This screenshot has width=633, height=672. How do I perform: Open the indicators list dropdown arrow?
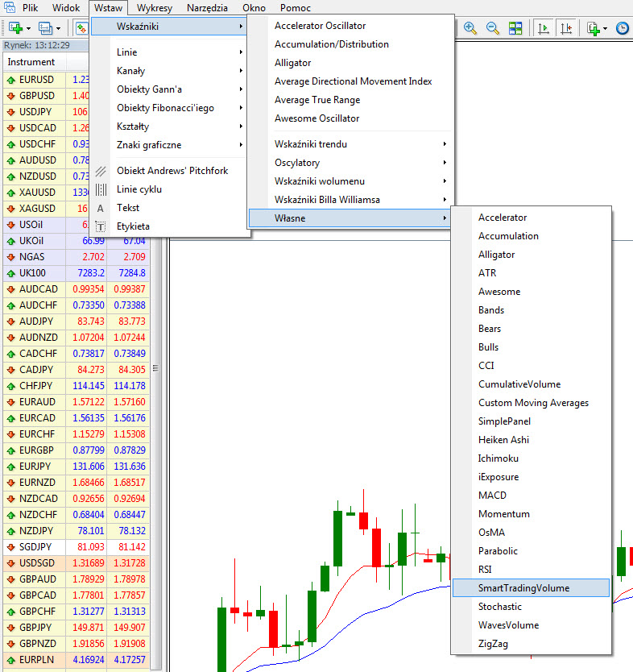click(605, 29)
